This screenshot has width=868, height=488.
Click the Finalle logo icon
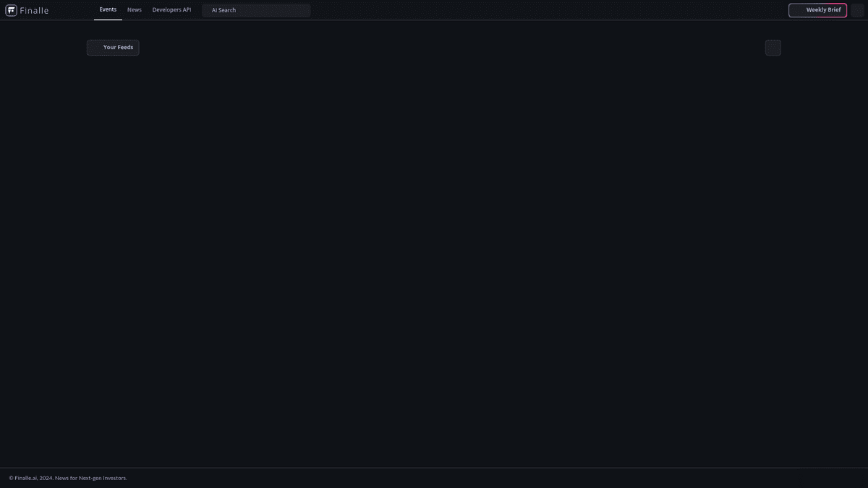point(11,10)
